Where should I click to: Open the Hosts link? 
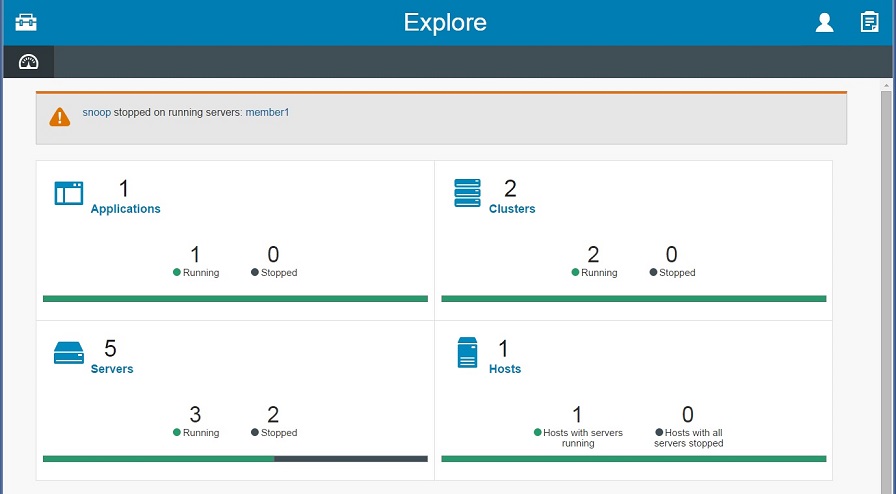tap(505, 369)
